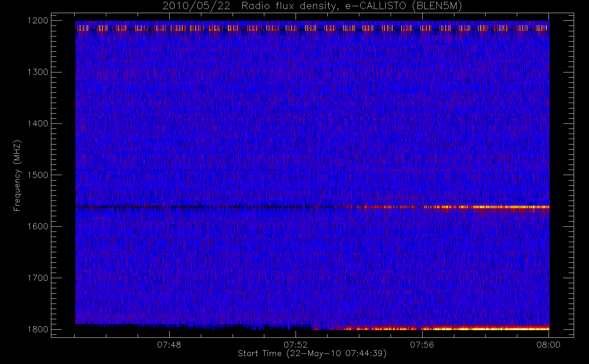The image size is (589, 364).
Task: Click the 08:00 time tick label
Action: pos(549,345)
